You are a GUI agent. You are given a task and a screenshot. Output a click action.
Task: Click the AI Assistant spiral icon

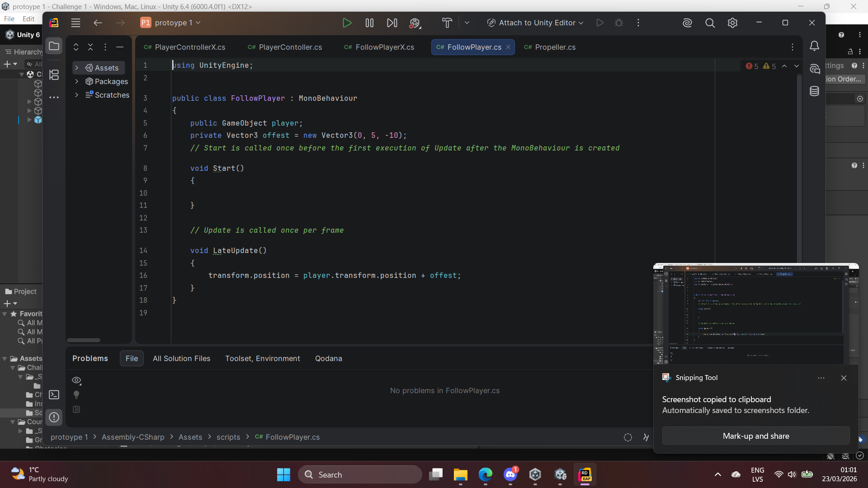[x=687, y=23]
